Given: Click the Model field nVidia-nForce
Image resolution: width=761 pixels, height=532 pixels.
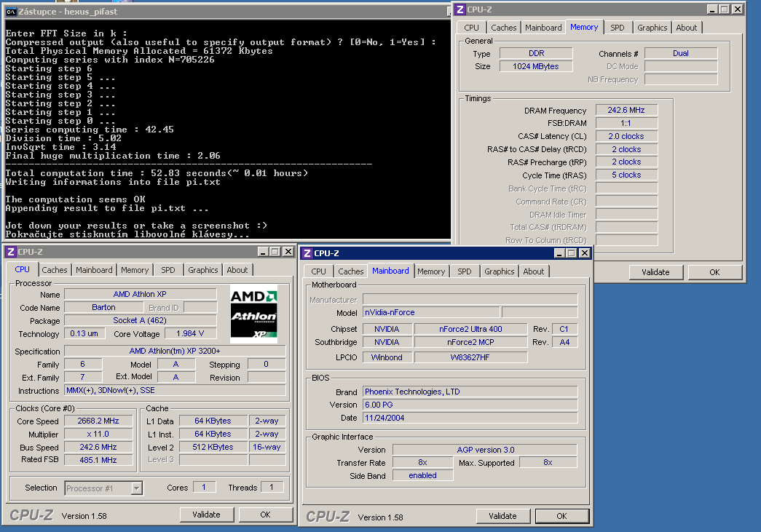Looking at the screenshot, I should tap(431, 312).
